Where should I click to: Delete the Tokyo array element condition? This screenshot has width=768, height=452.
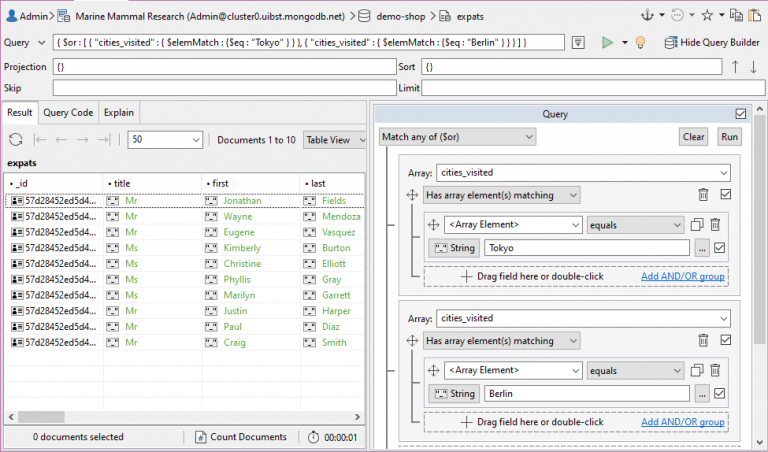pyautogui.click(x=715, y=225)
